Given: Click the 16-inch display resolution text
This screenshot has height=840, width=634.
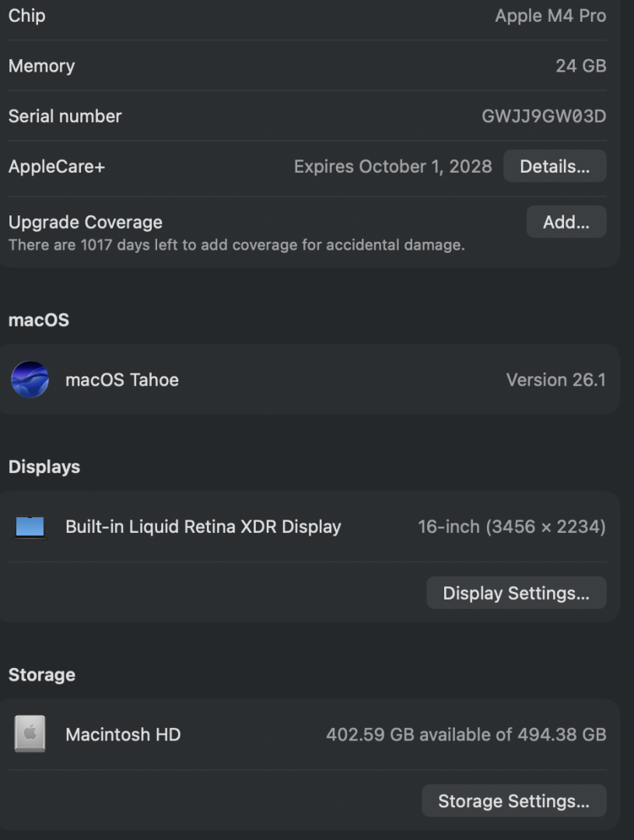Looking at the screenshot, I should (x=511, y=527).
